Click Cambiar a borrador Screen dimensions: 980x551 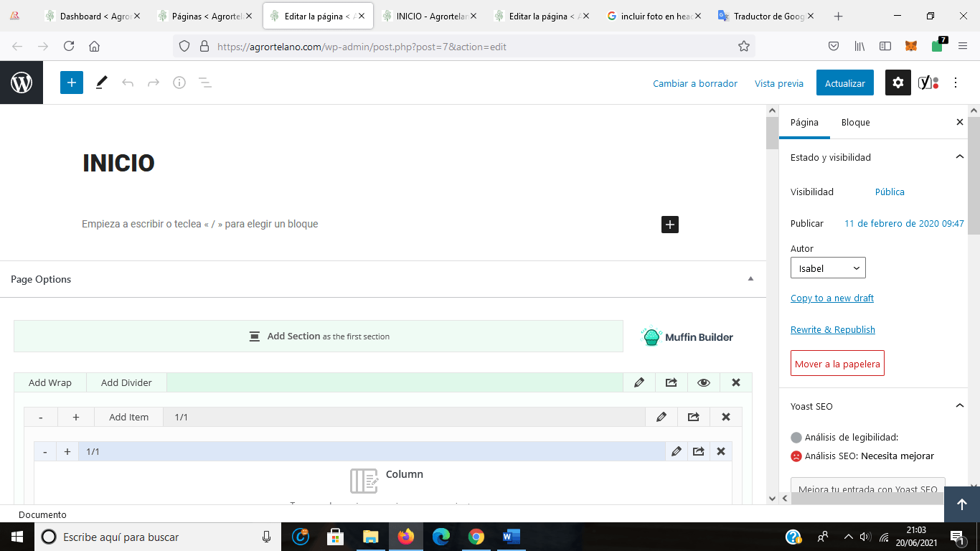(695, 83)
